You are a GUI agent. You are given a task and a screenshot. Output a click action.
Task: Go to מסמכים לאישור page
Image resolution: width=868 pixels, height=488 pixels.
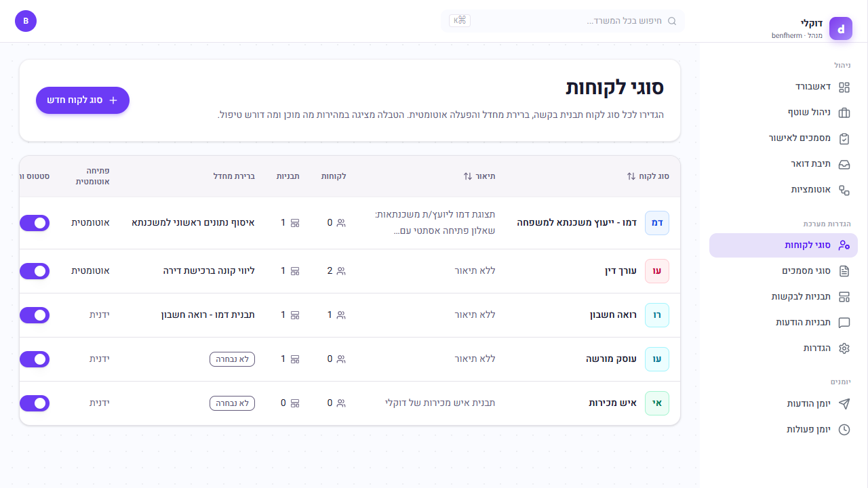(x=784, y=138)
